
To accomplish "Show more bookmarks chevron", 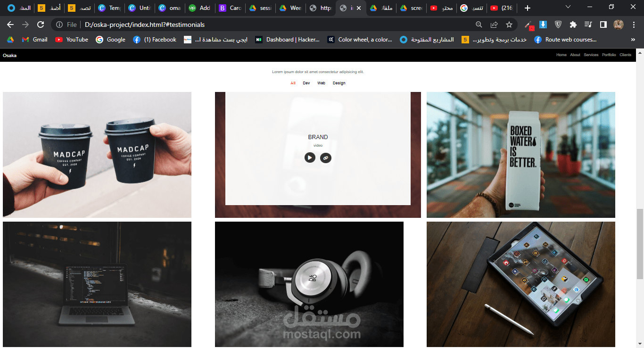I will coord(633,40).
